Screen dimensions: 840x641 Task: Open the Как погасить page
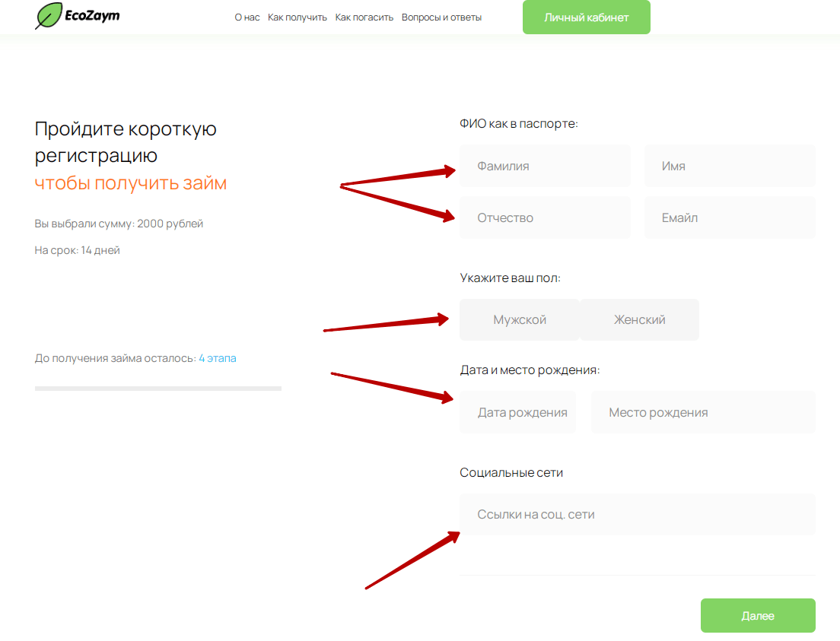364,17
